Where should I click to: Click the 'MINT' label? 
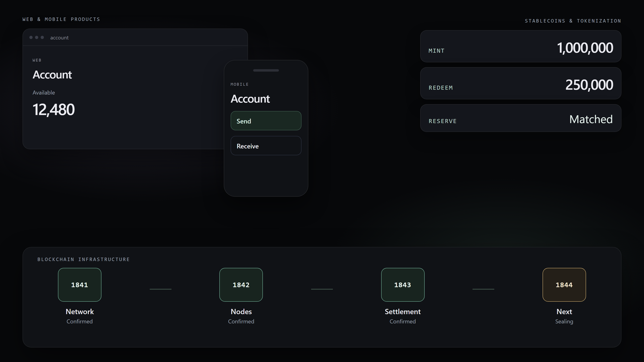coord(436,51)
